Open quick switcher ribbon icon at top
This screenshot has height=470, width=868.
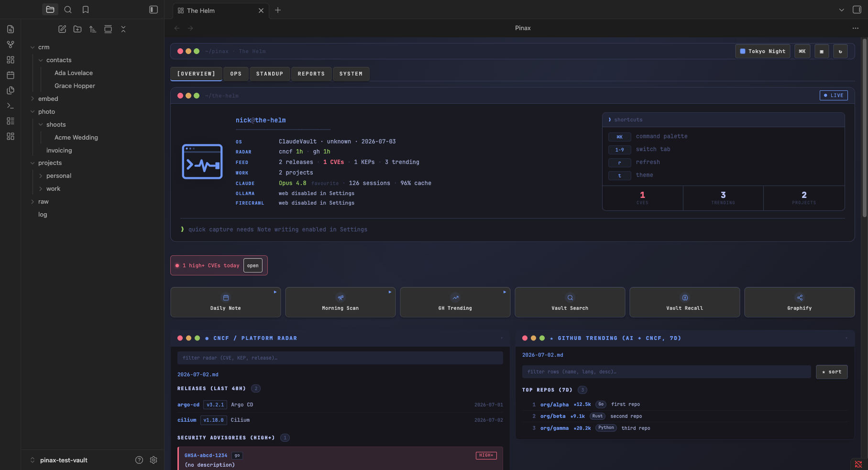[x=11, y=29]
